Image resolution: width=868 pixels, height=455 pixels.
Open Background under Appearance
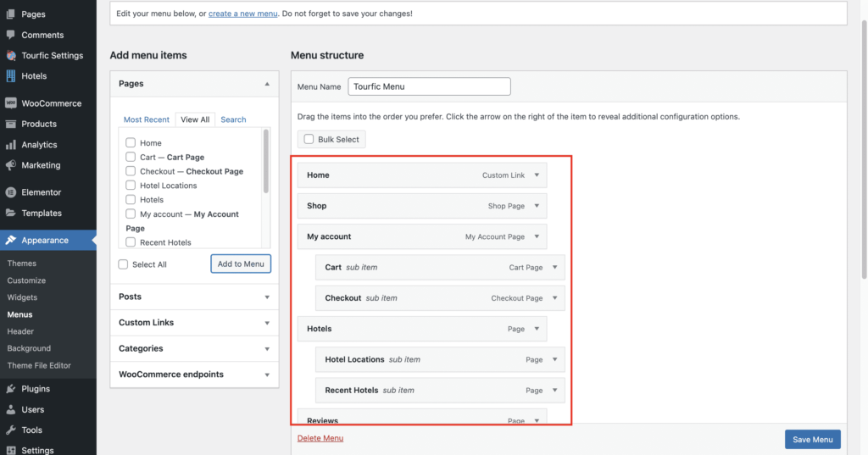pyautogui.click(x=29, y=348)
